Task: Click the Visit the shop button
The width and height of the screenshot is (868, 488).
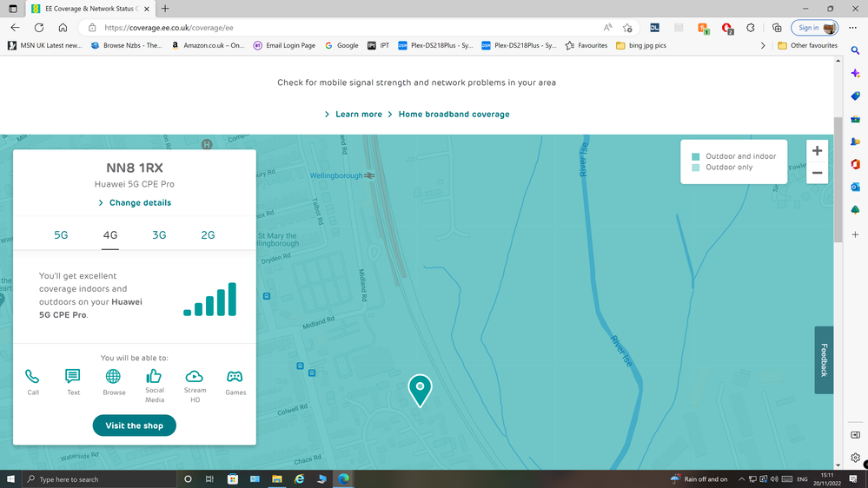Action: coord(135,425)
